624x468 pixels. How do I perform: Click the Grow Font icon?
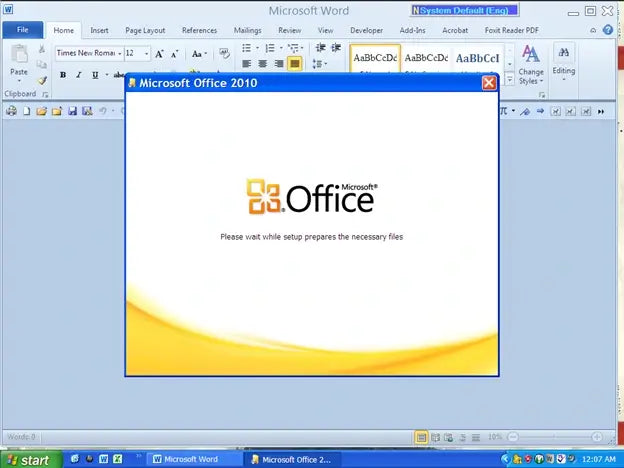[159, 54]
